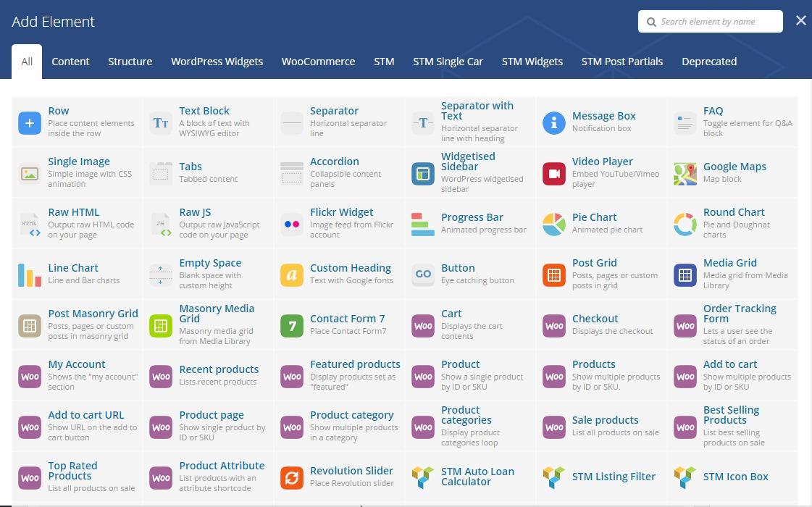
Task: Open the WordPress Widgets tab
Action: pyautogui.click(x=217, y=62)
